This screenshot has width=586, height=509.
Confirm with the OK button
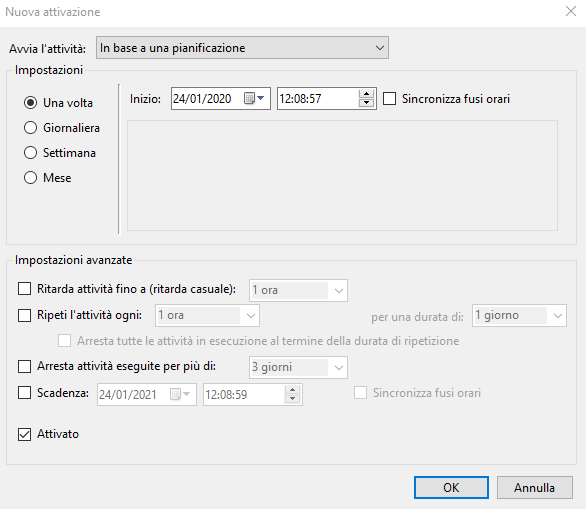(x=451, y=487)
